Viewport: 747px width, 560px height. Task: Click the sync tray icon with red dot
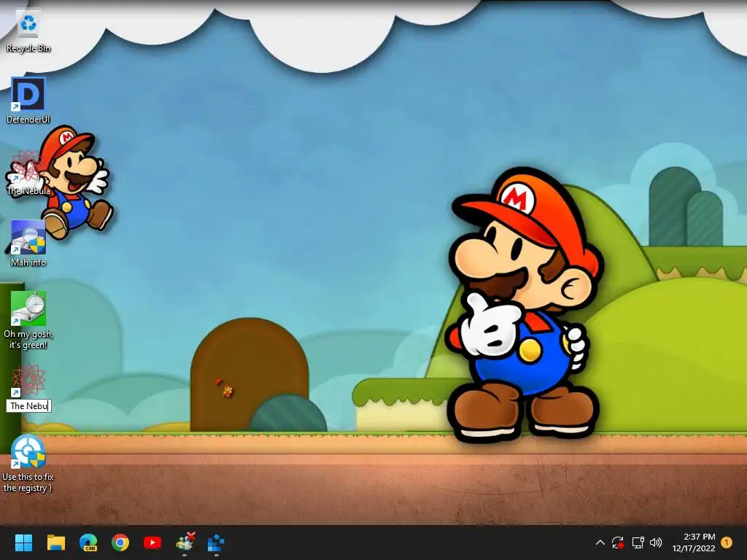618,542
